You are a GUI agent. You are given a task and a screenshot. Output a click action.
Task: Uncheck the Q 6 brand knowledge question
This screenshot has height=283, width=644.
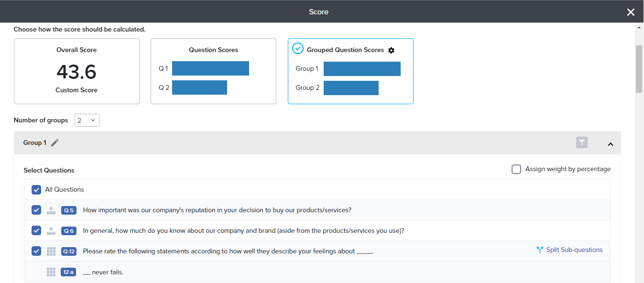[x=36, y=231]
